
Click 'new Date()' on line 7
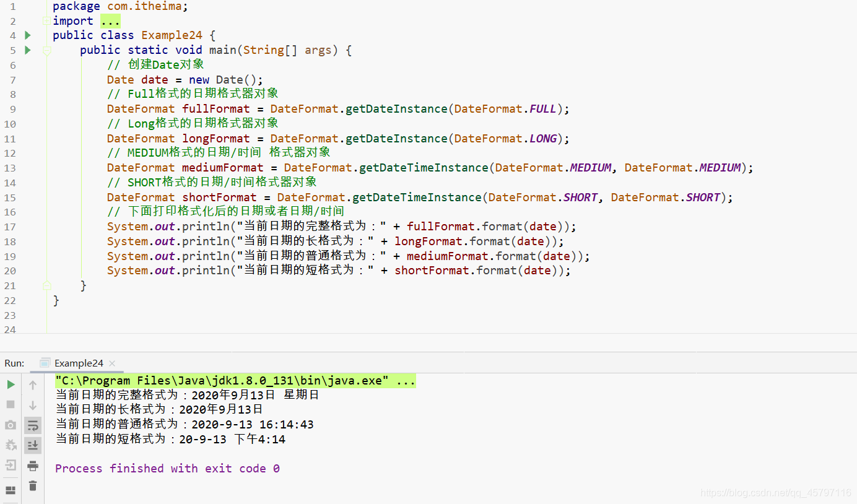pos(222,80)
